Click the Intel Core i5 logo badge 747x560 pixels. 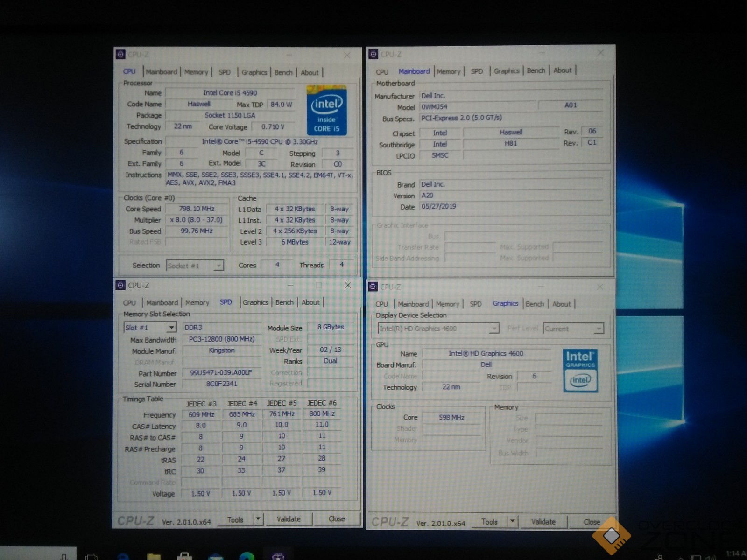pyautogui.click(x=326, y=111)
